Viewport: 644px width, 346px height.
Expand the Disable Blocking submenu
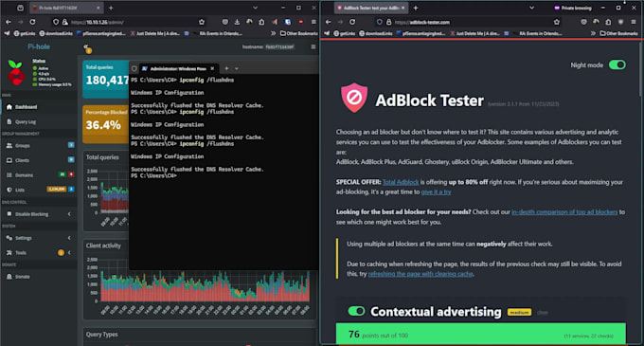tap(39, 214)
